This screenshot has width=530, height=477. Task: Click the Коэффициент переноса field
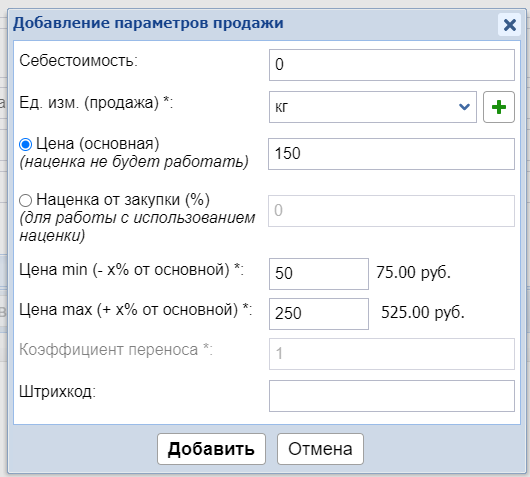pyautogui.click(x=392, y=354)
